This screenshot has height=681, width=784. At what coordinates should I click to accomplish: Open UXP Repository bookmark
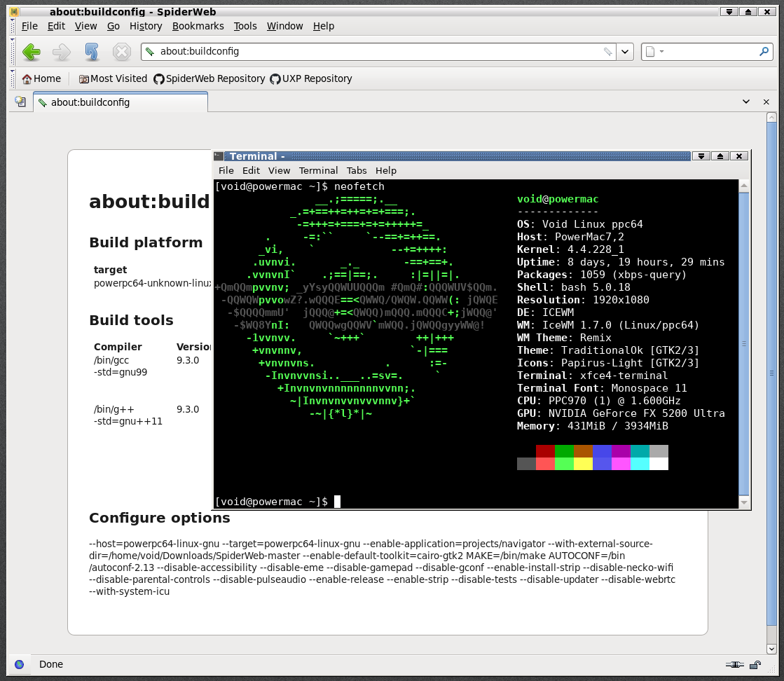coord(311,78)
